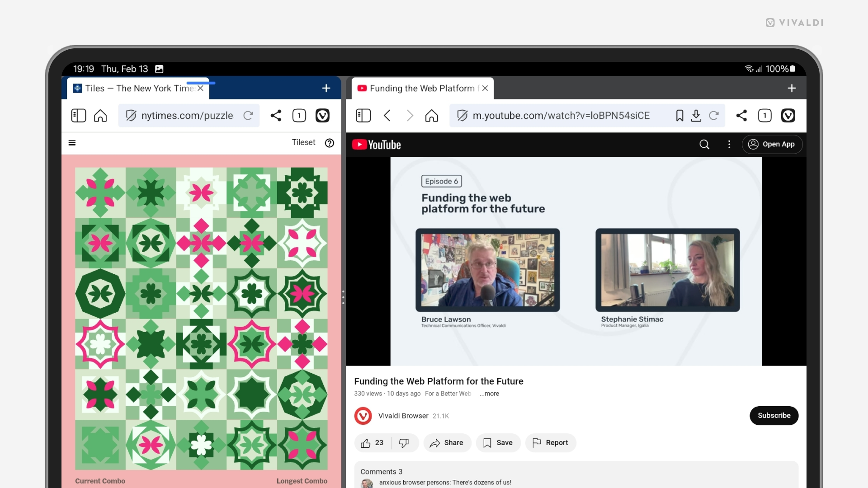Click the download icon in address bar
The image size is (868, 488).
point(696,116)
